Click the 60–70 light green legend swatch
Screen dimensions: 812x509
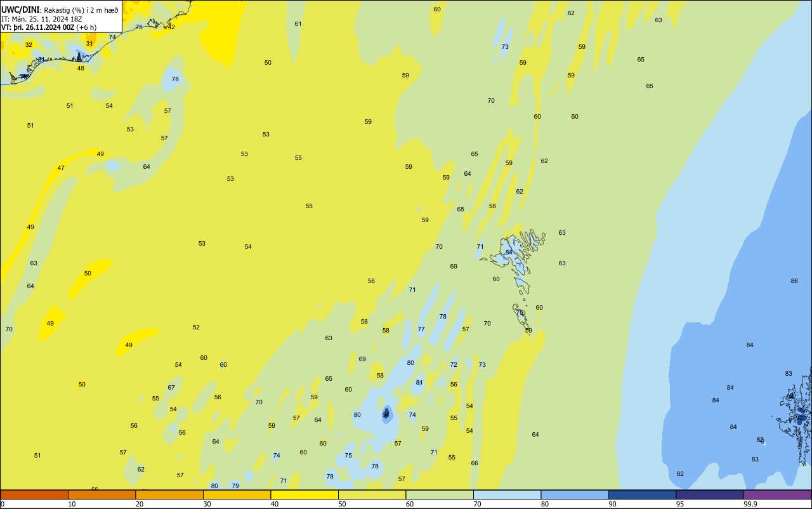440,494
